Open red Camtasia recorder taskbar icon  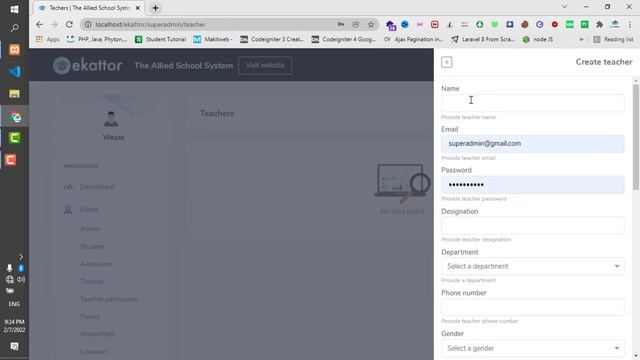click(11, 160)
